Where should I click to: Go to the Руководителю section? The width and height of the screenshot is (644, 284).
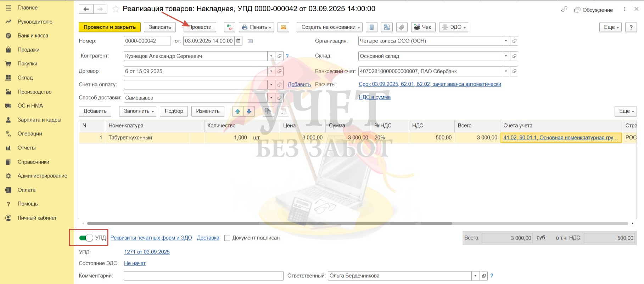click(x=35, y=22)
